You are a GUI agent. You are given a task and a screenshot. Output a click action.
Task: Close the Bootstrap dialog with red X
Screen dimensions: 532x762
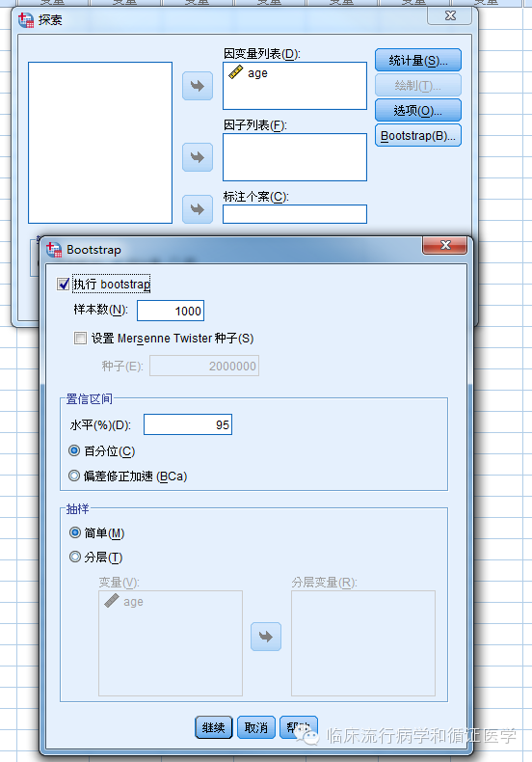[444, 245]
